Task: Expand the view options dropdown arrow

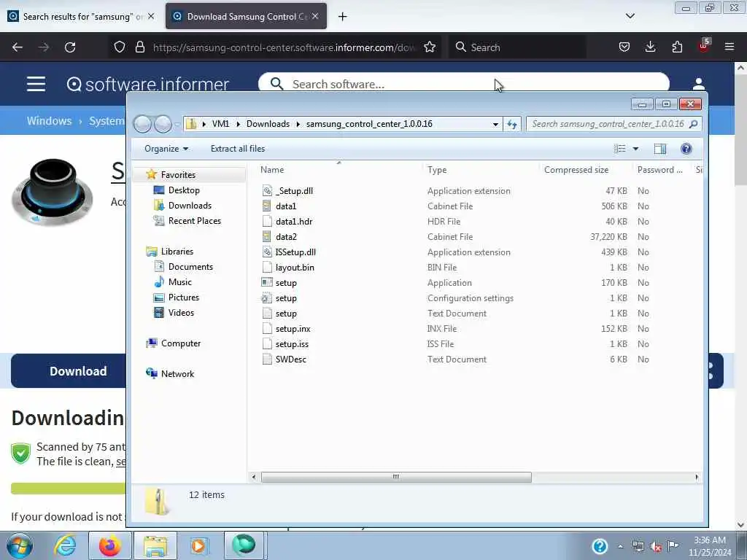Action: [635, 149]
